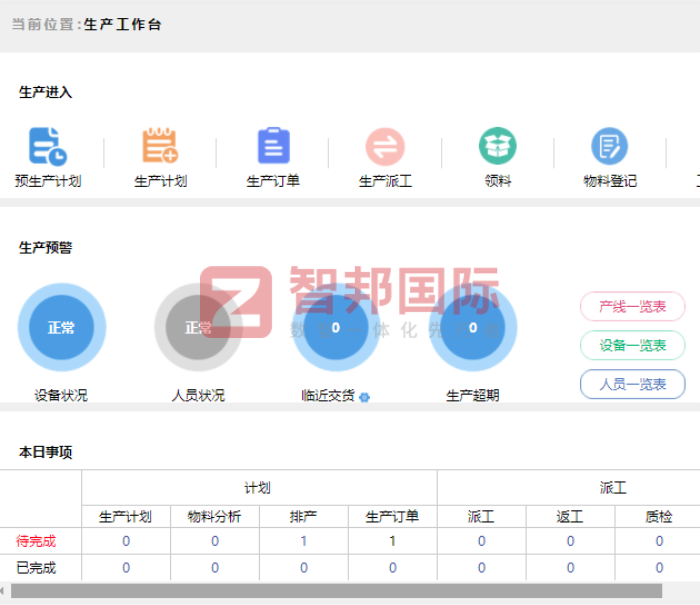Screen dimensions: 700x605
Task: Click the 临近交货 count circle
Action: coord(335,328)
